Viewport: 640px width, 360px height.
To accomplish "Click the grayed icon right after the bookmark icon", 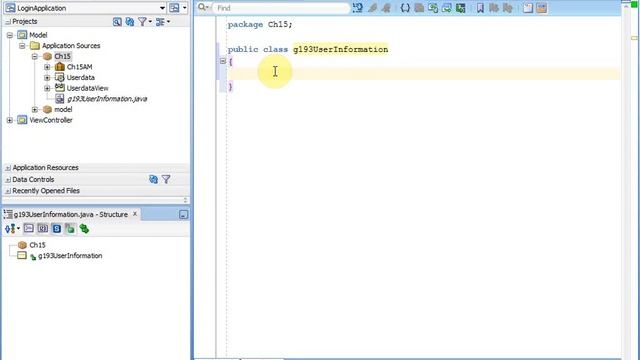I will pos(494,8).
